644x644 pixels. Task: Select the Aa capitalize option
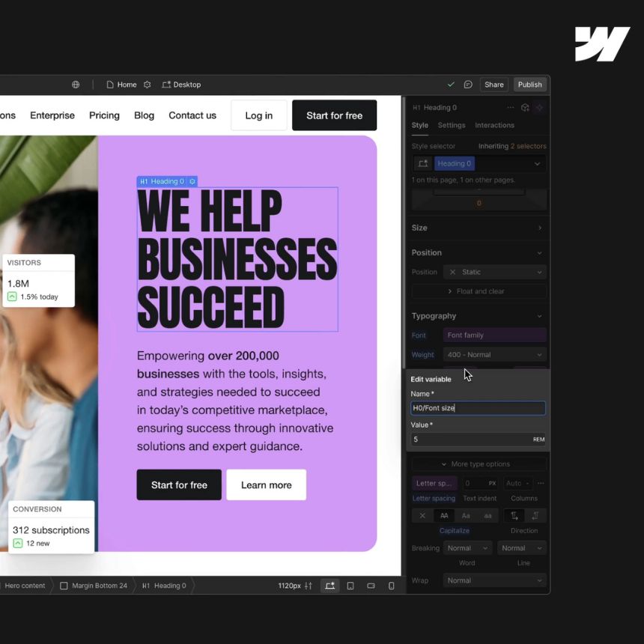(x=466, y=515)
